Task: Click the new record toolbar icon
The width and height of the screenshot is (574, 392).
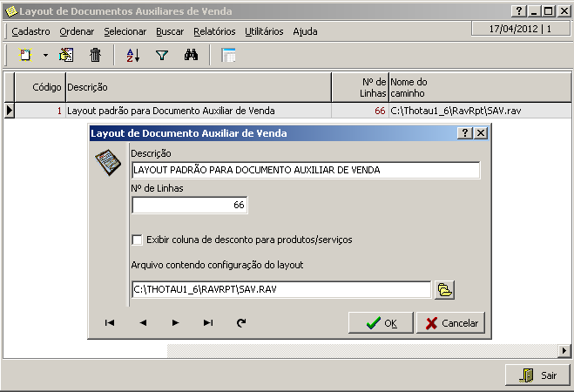Action: pyautogui.click(x=25, y=55)
